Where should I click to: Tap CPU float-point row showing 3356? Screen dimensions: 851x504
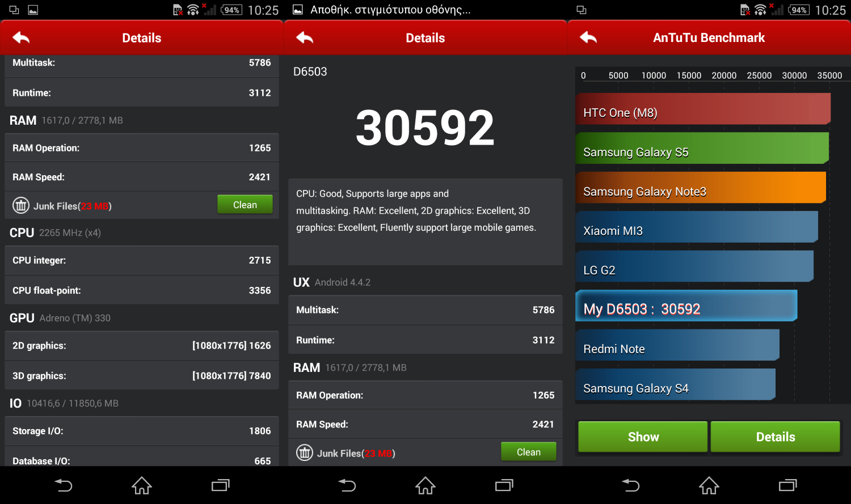[142, 290]
